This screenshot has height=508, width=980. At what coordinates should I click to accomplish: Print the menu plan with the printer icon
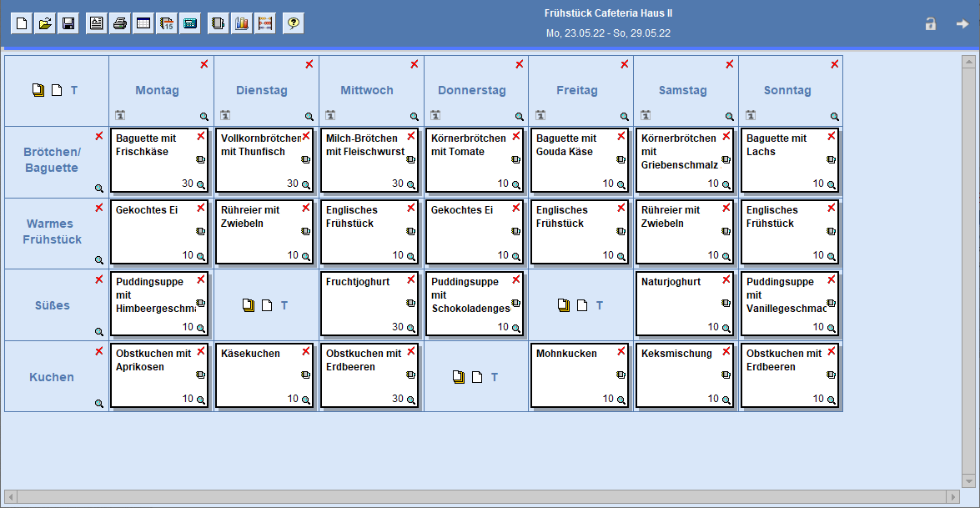(x=120, y=23)
